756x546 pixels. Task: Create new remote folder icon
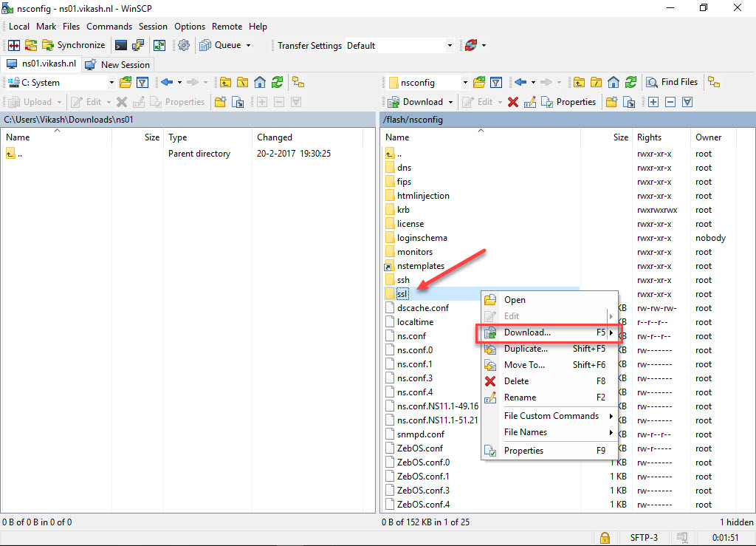click(x=612, y=102)
